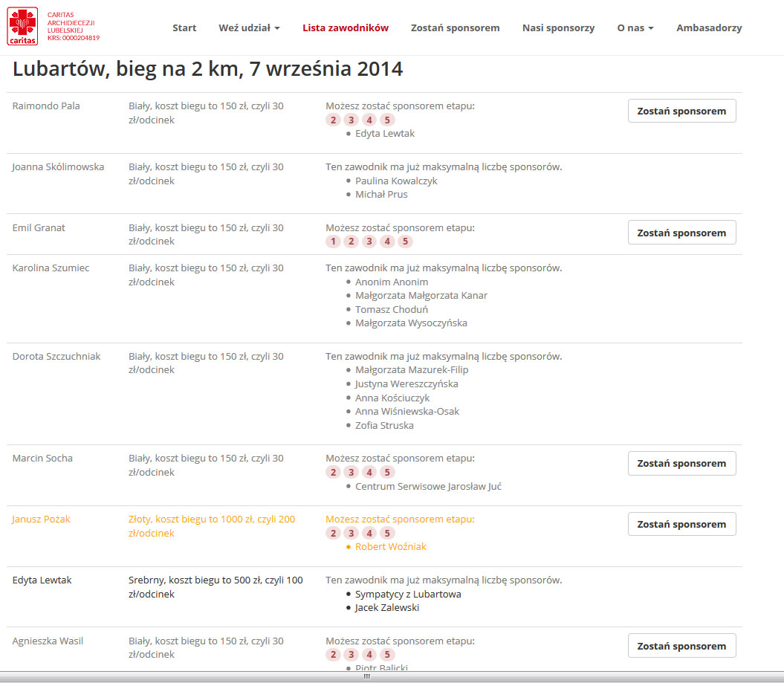The image size is (784, 683).
Task: Click Zostań sponsorem button for Raimondo Pala
Action: [682, 111]
